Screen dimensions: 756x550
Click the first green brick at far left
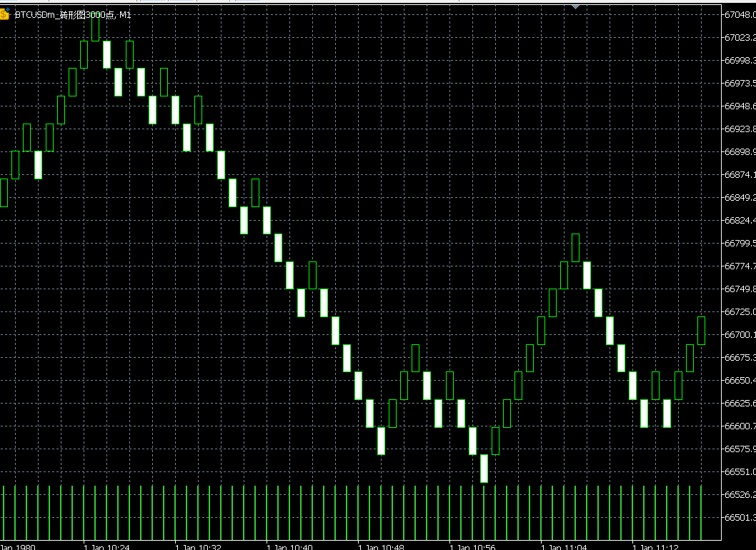4,193
